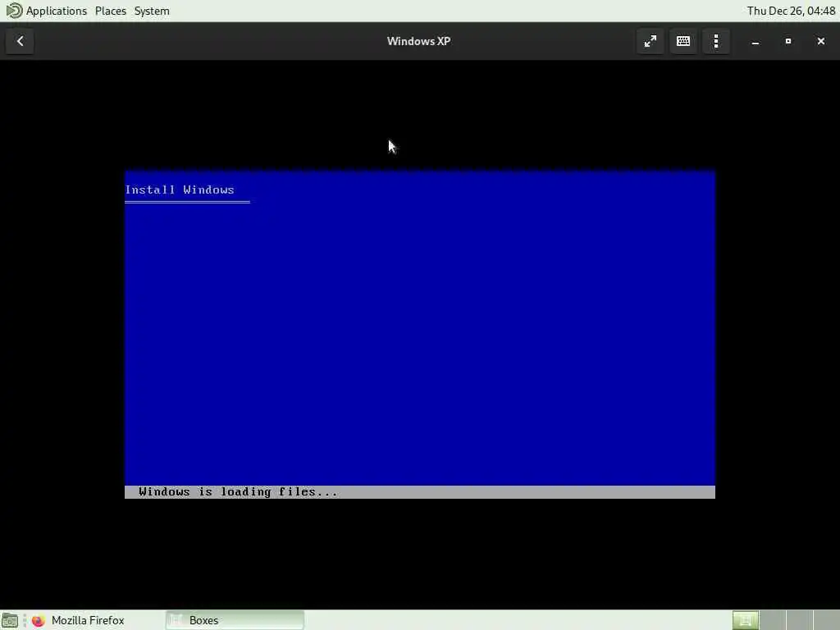Go back using the Boxes back arrow
The height and width of the screenshot is (630, 840).
pos(20,41)
